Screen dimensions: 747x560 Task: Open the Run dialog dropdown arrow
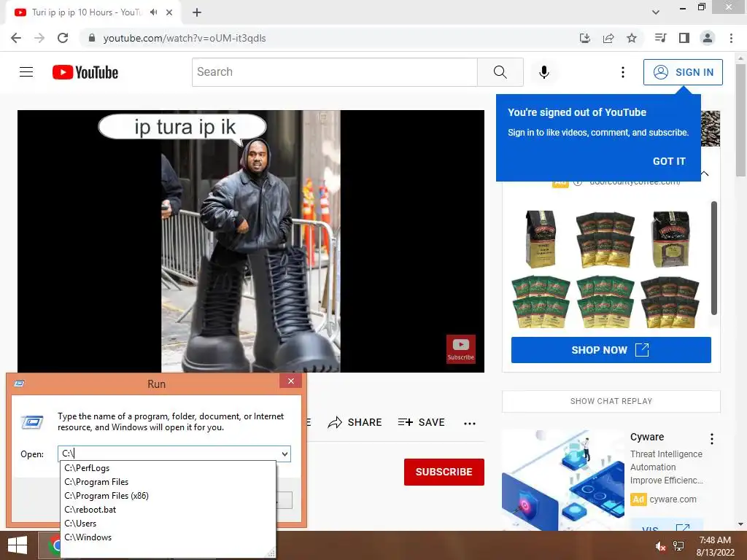pos(285,454)
